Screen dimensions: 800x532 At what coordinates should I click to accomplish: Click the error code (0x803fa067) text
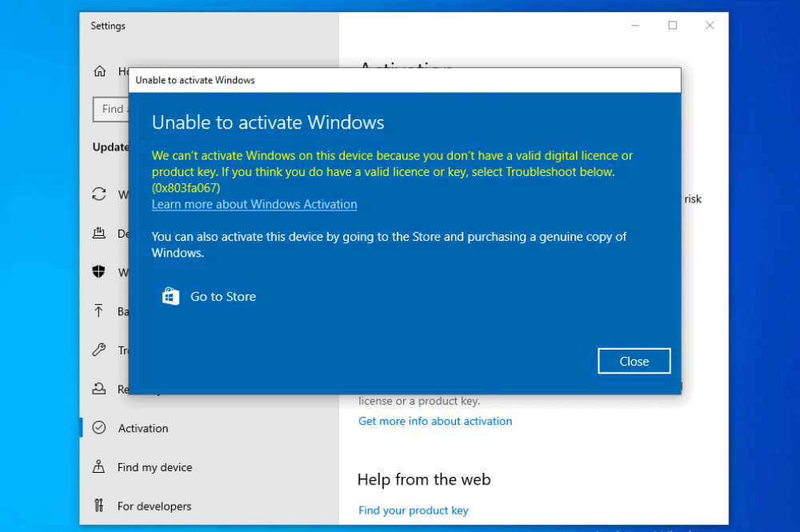[186, 188]
